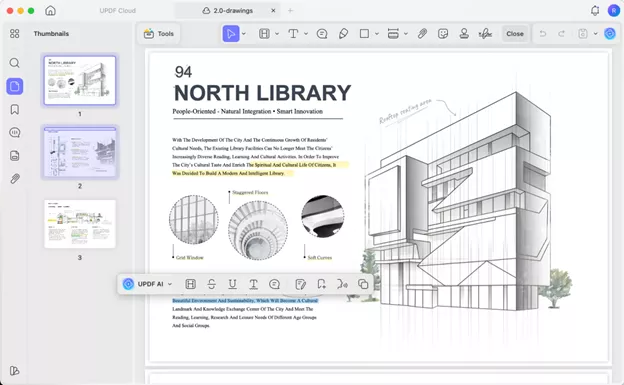
Task: Select page 3 thumbnail
Action: 80,224
